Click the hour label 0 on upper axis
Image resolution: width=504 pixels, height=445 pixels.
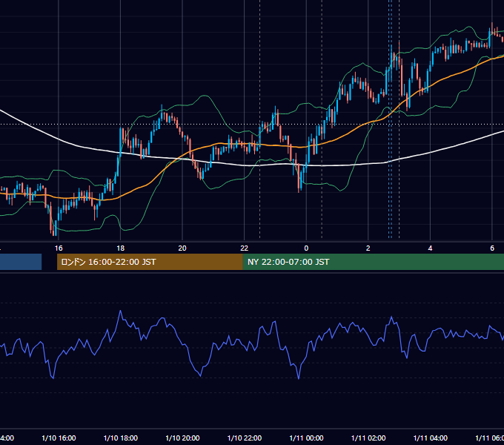point(306,248)
